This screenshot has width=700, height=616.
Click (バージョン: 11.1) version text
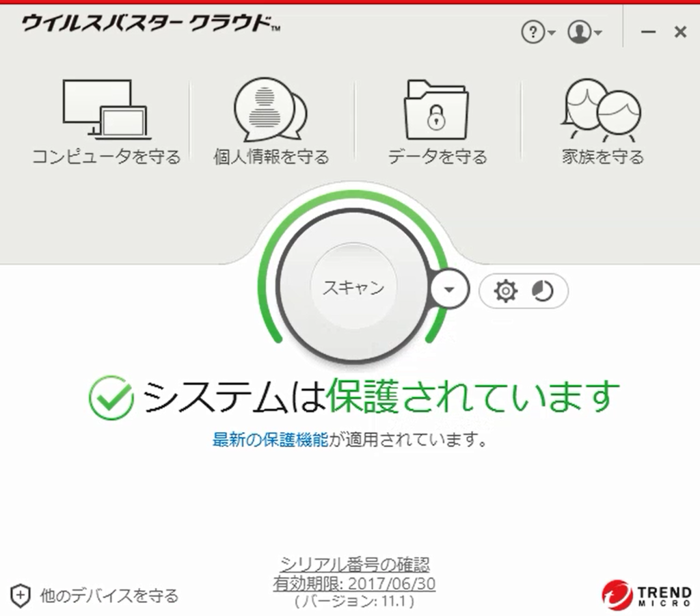pyautogui.click(x=355, y=602)
